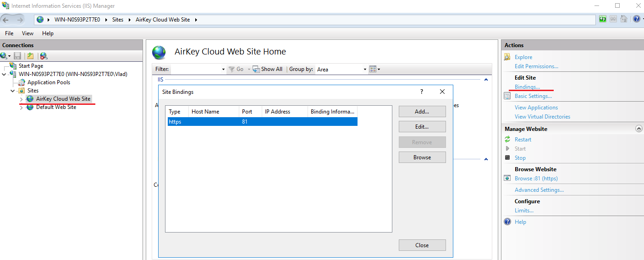Click the Up folder icon in Connections
This screenshot has width=644, height=260.
[30, 56]
